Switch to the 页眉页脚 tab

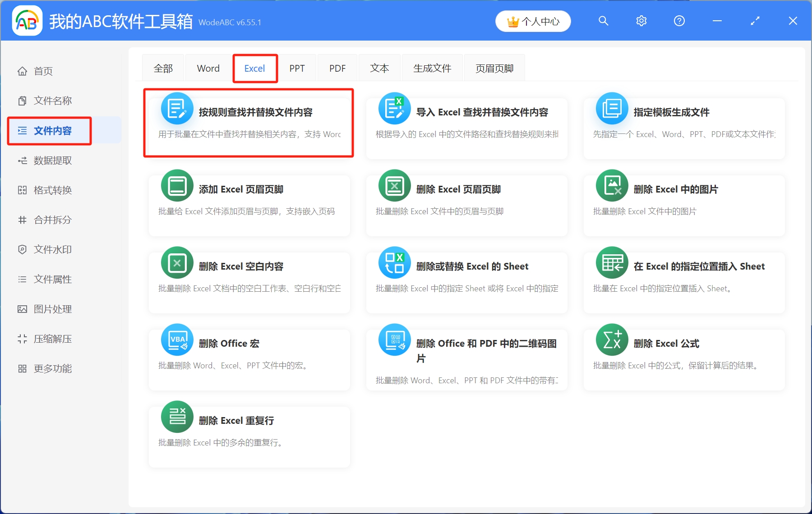pos(494,68)
